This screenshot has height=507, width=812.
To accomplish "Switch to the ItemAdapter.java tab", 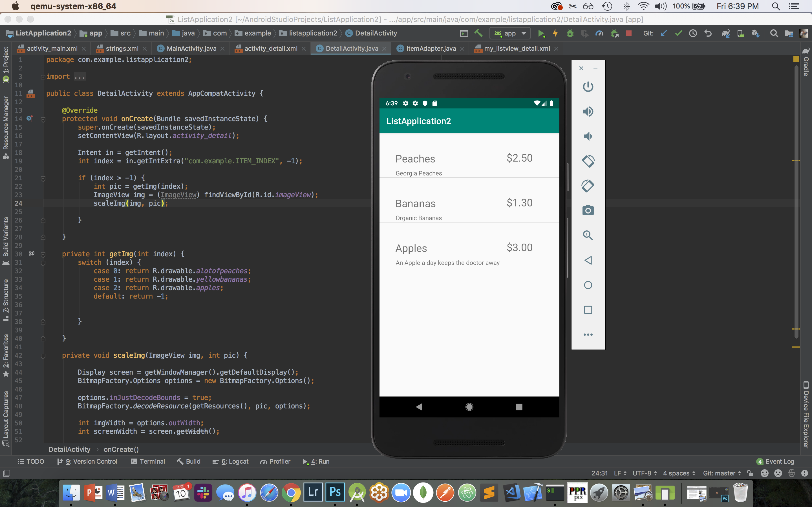I will 431,48.
